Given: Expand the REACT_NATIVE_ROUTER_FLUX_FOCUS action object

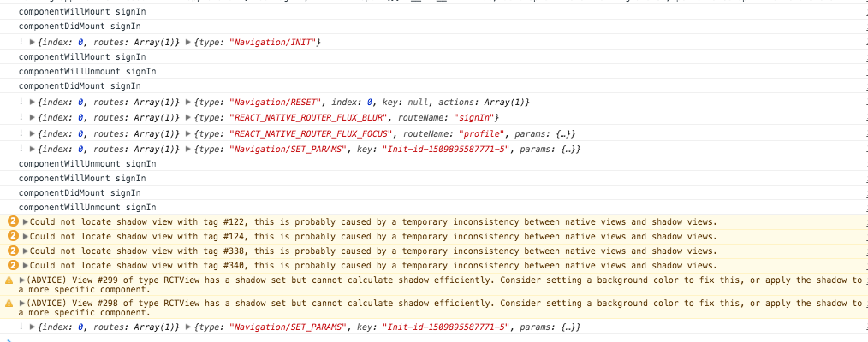Looking at the screenshot, I should (x=189, y=133).
